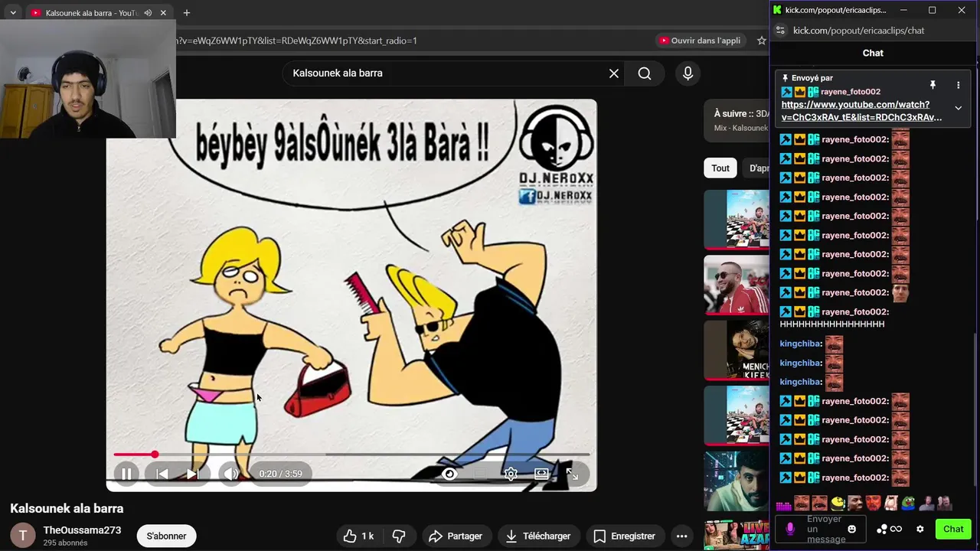Click the HHHHHHHHHHHHHHHHH chat message
The width and height of the screenshot is (980, 551).
831,324
